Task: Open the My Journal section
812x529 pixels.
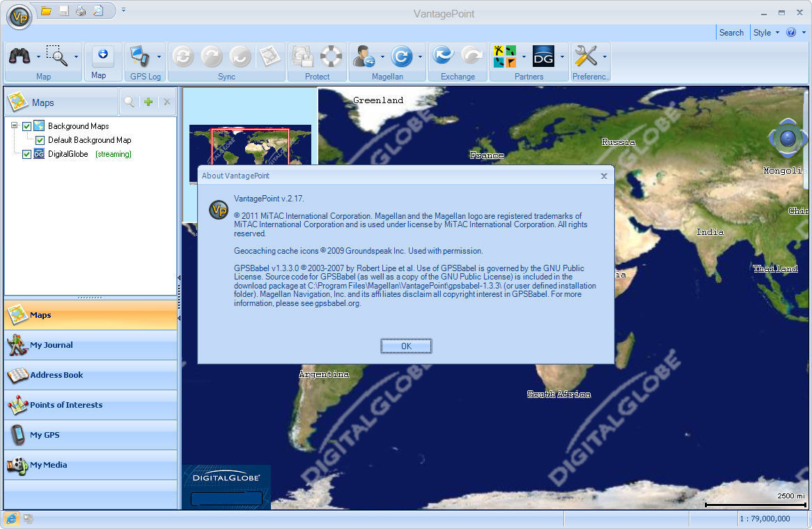Action: click(x=91, y=345)
